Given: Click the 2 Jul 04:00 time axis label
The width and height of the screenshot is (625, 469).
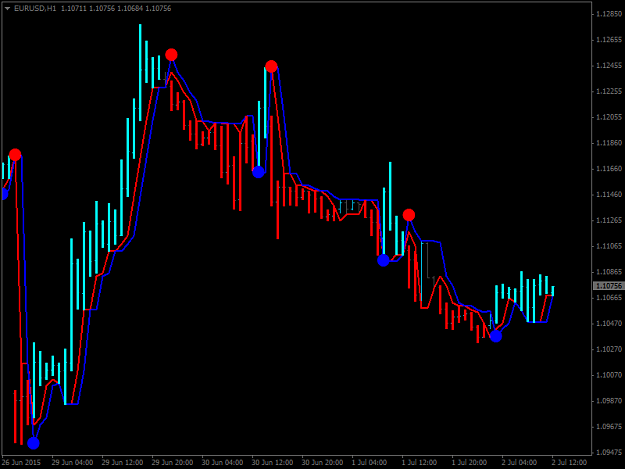Looking at the screenshot, I should (x=519, y=463).
